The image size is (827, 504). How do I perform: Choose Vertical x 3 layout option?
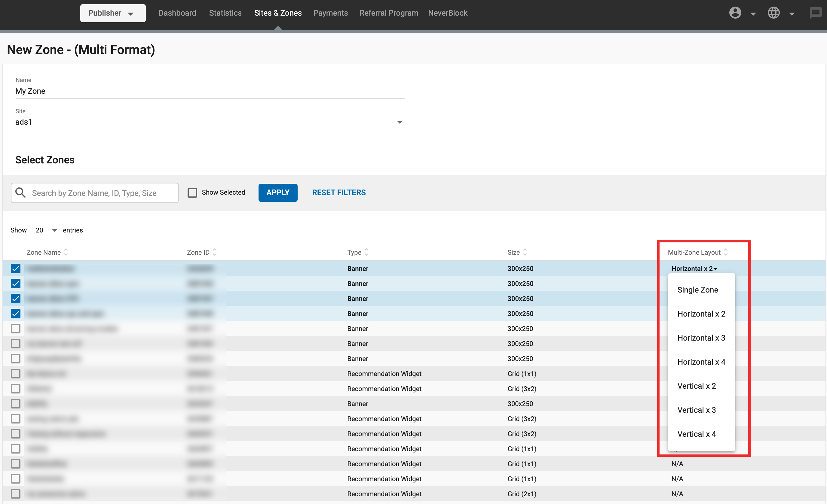(697, 410)
